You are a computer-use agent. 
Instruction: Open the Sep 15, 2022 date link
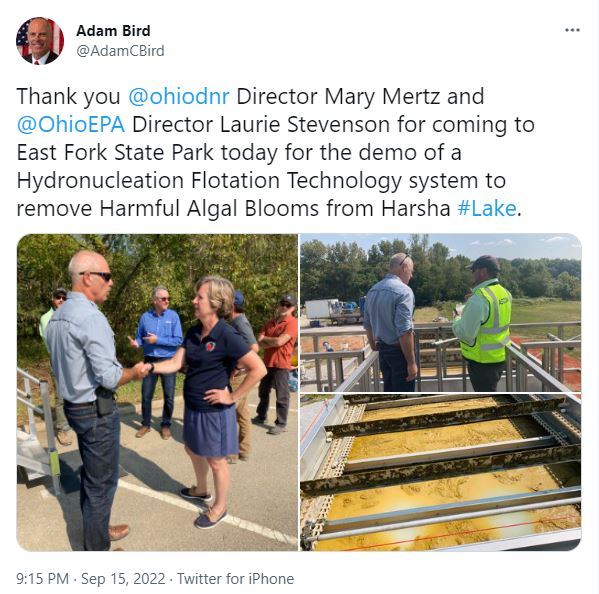tap(123, 579)
